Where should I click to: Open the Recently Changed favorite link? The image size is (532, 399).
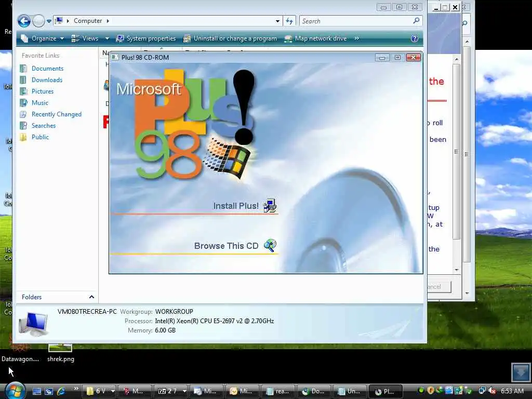pos(56,114)
